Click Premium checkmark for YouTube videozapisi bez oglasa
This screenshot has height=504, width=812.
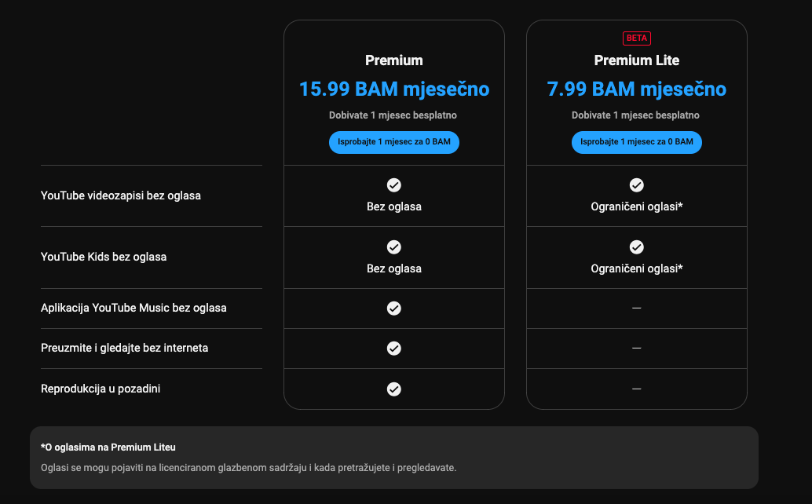[x=394, y=184]
